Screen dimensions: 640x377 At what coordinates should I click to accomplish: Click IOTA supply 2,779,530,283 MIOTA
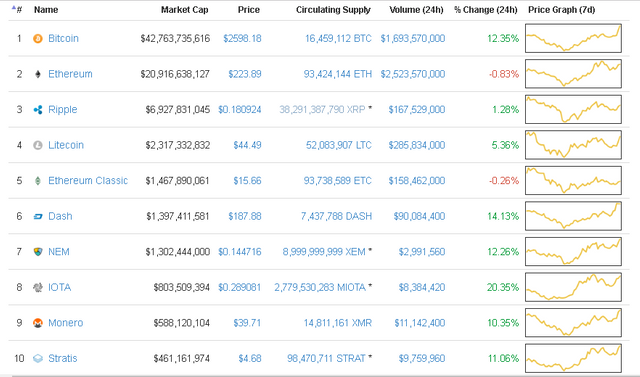(320, 287)
